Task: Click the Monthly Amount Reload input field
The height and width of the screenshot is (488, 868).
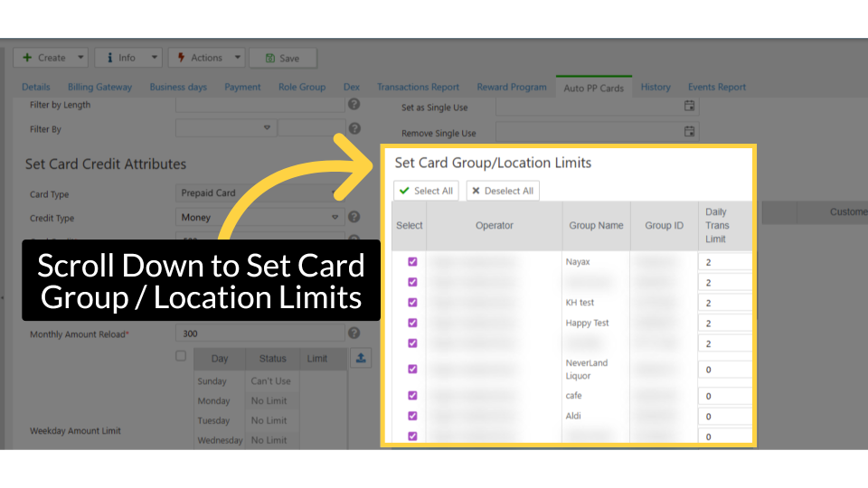Action: tap(260, 333)
